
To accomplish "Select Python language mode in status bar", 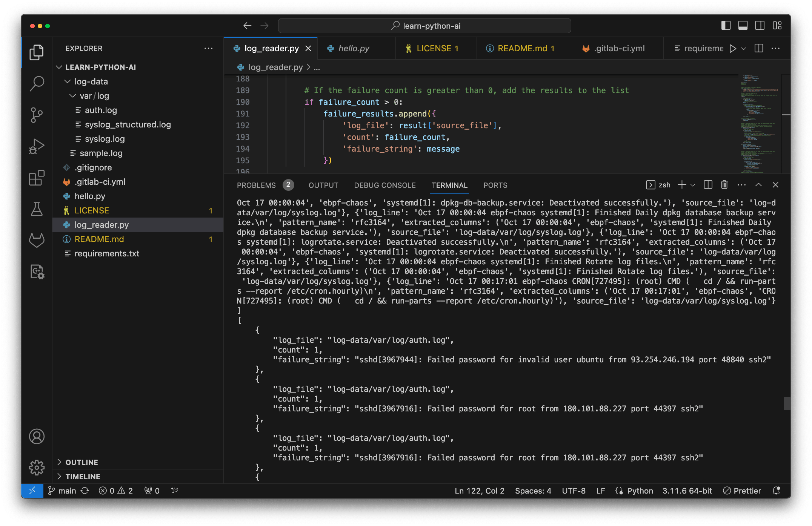I will [x=640, y=491].
